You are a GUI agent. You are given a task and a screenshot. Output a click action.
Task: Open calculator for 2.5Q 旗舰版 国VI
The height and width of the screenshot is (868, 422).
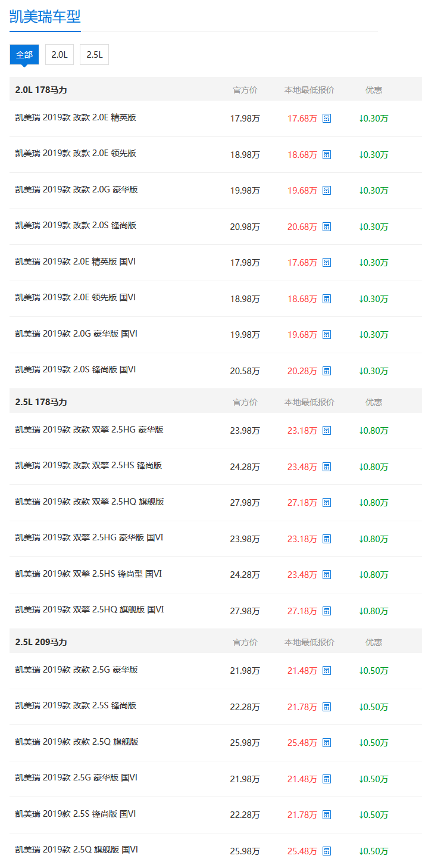pos(327,851)
